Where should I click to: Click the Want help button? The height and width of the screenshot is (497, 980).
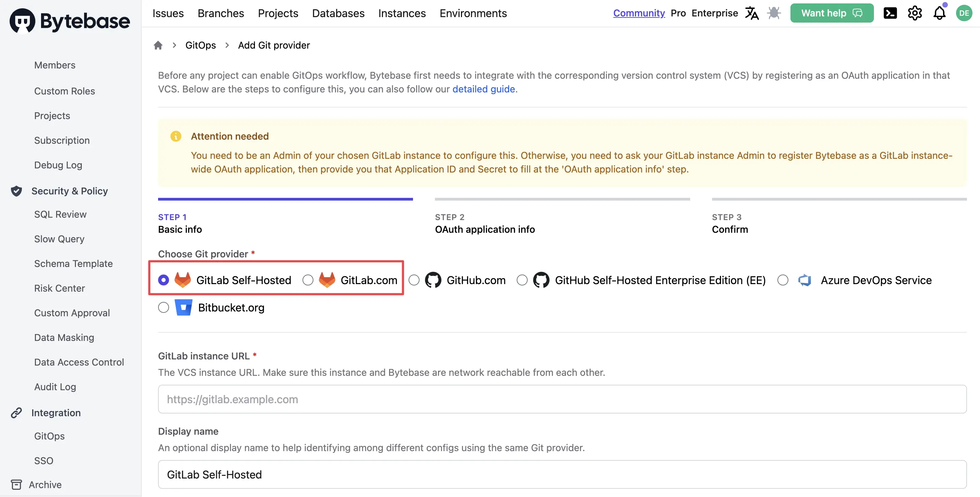831,13
